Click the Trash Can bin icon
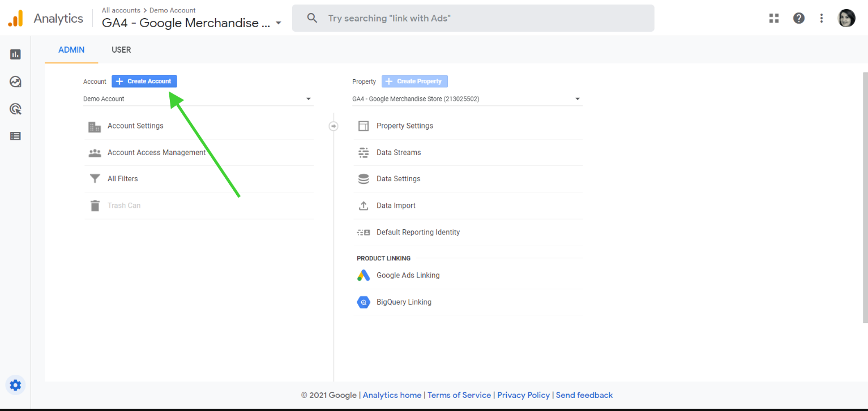Image resolution: width=868 pixels, height=411 pixels. click(95, 205)
